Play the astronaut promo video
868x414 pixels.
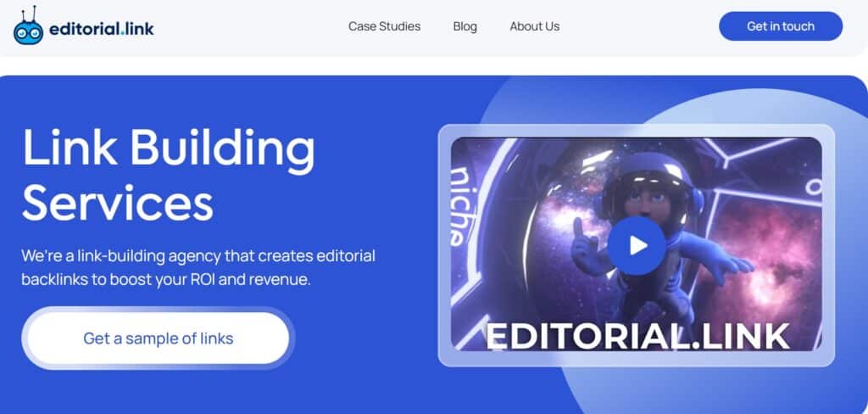pyautogui.click(x=637, y=245)
